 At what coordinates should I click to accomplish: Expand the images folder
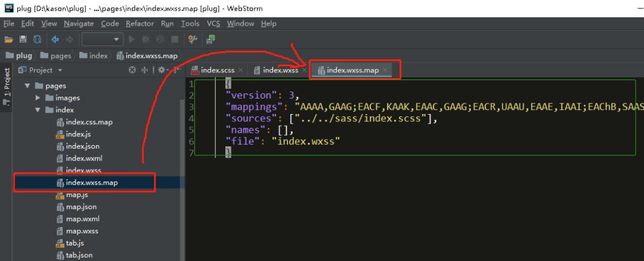click(x=38, y=98)
